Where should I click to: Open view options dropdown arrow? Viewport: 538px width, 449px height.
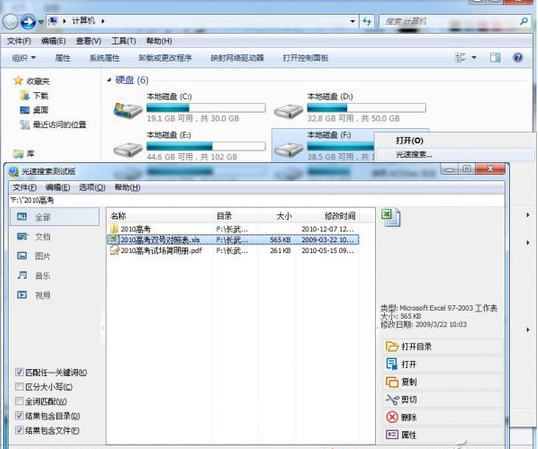click(474, 58)
